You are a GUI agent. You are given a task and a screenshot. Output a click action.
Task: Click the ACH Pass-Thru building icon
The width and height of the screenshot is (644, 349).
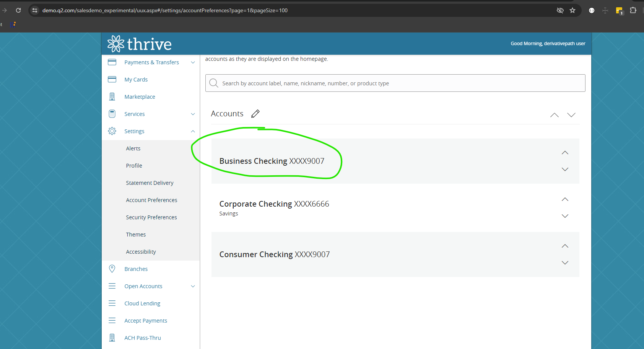112,338
